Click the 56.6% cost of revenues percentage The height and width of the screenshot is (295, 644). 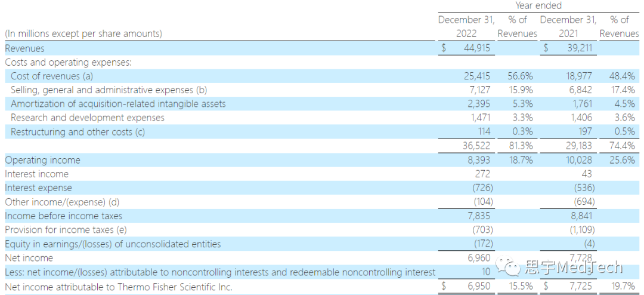tap(520, 76)
